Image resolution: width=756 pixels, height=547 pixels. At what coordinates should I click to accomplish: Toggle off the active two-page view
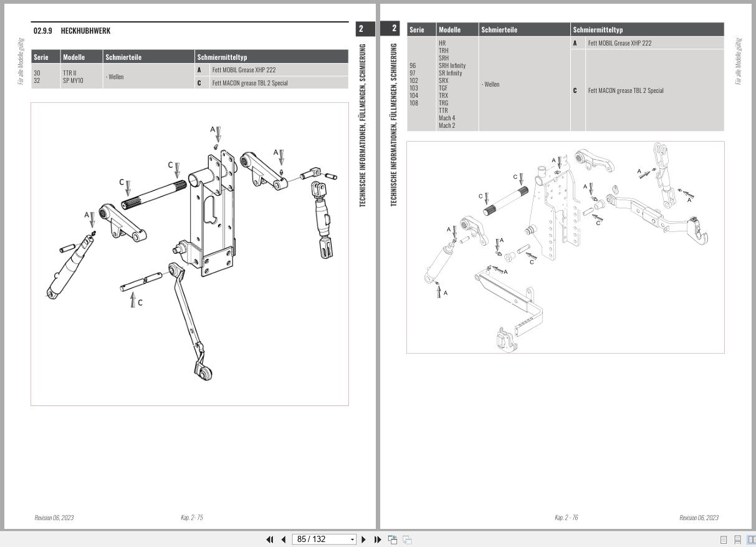pyautogui.click(x=751, y=539)
